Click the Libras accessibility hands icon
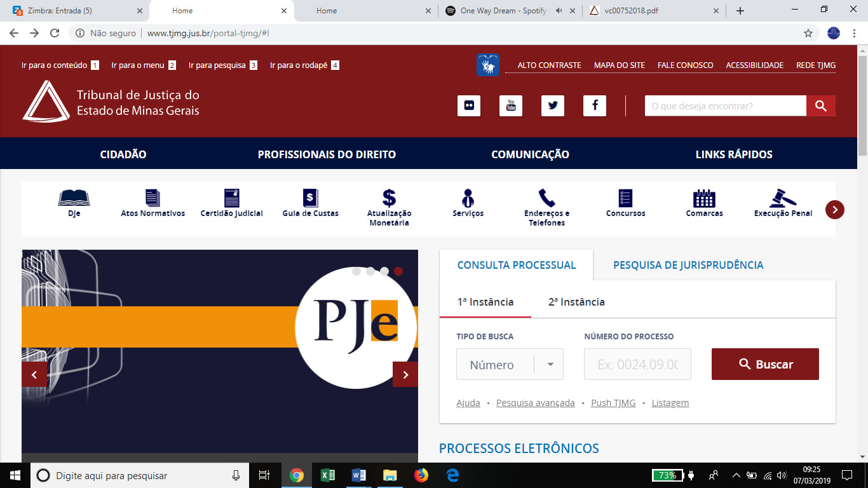 click(x=487, y=65)
